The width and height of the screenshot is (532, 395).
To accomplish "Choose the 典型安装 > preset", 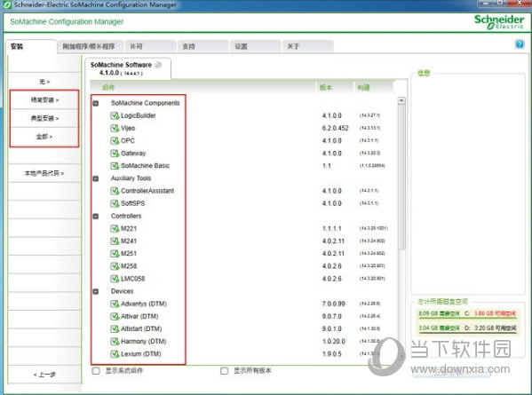I will (44, 118).
